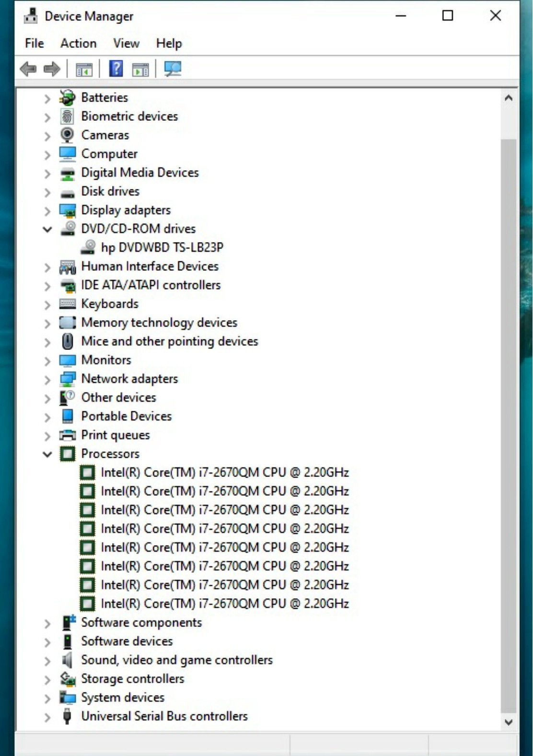Click the Print queues printer icon

coord(68,435)
